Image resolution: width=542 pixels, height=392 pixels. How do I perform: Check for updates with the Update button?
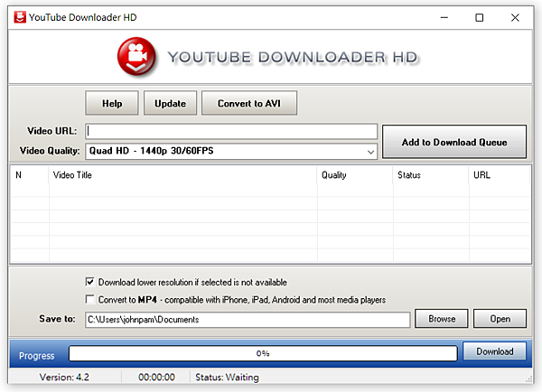170,103
